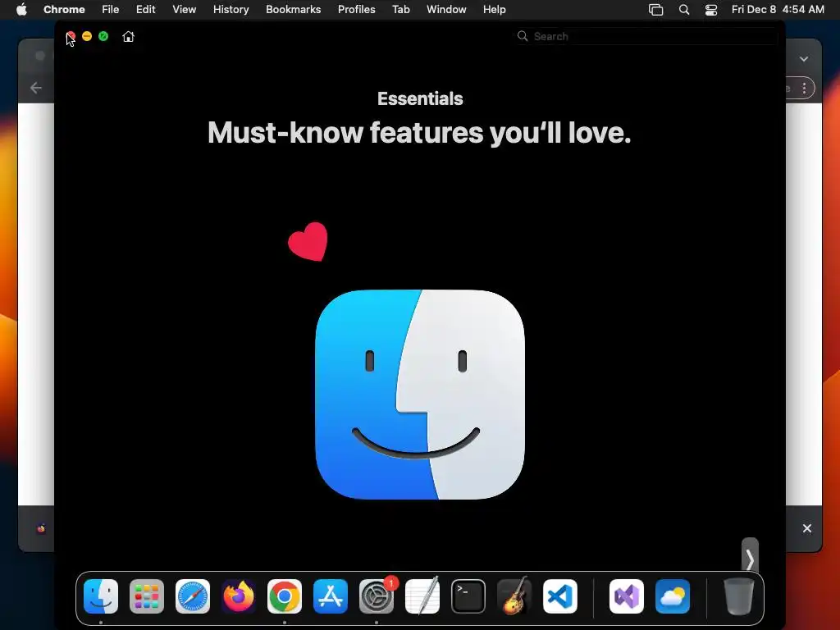The image size is (840, 630).
Task: Launch GarageBand from the Dock
Action: coord(514,596)
